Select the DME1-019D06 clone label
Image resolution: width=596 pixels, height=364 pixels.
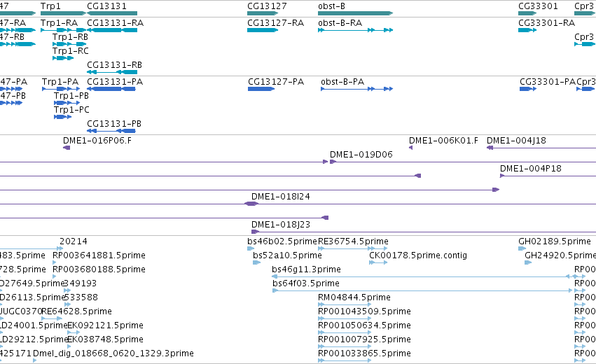tap(361, 155)
